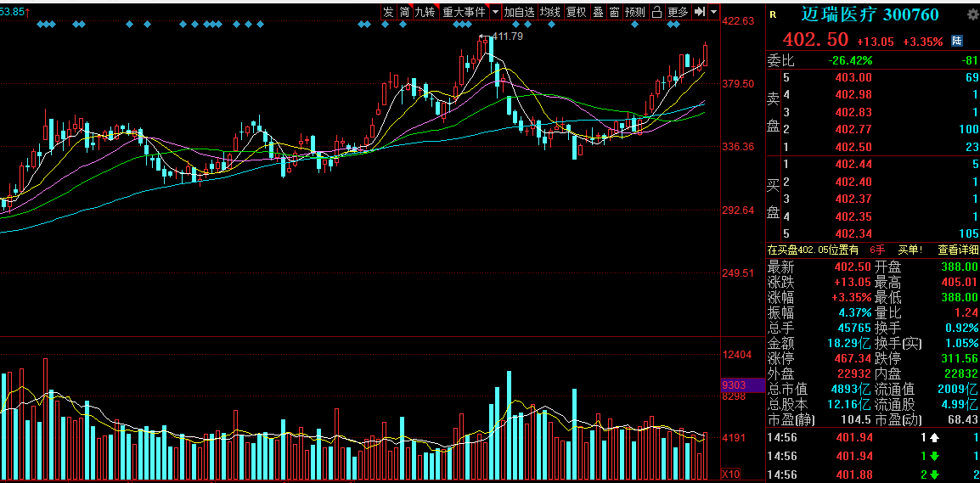This screenshot has width=980, height=483.
Task: Open 重大事件 major events
Action: [x=464, y=11]
